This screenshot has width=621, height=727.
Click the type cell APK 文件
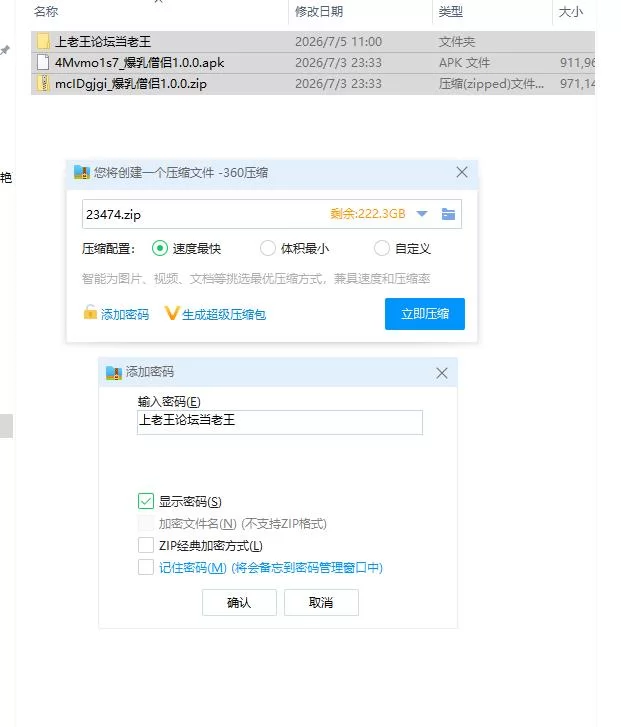[464, 63]
